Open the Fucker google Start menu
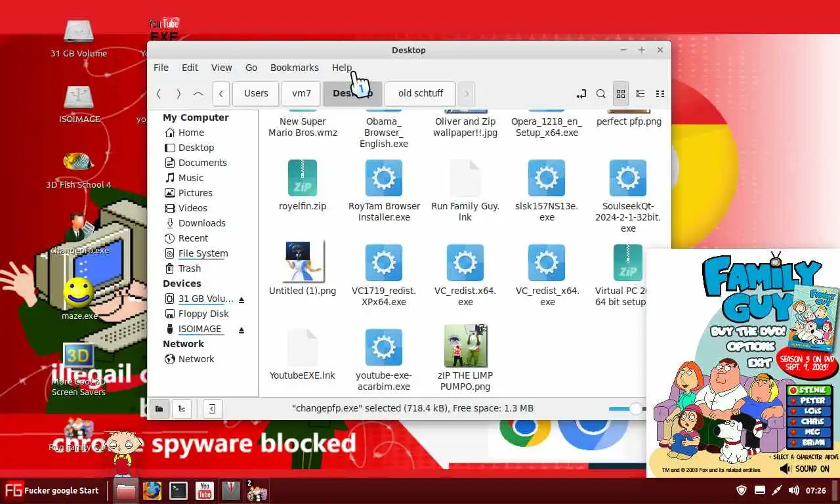840x504 pixels. [52, 490]
